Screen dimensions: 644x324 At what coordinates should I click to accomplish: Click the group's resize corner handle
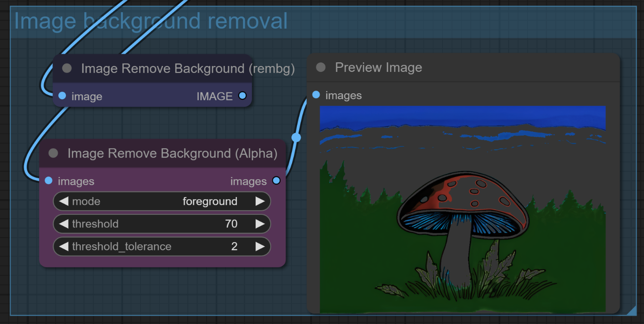631,310
